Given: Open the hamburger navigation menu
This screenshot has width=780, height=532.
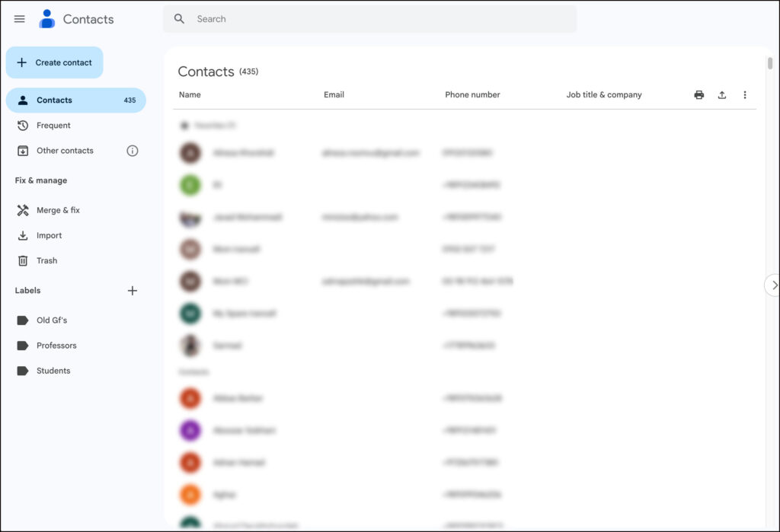Looking at the screenshot, I should [19, 19].
